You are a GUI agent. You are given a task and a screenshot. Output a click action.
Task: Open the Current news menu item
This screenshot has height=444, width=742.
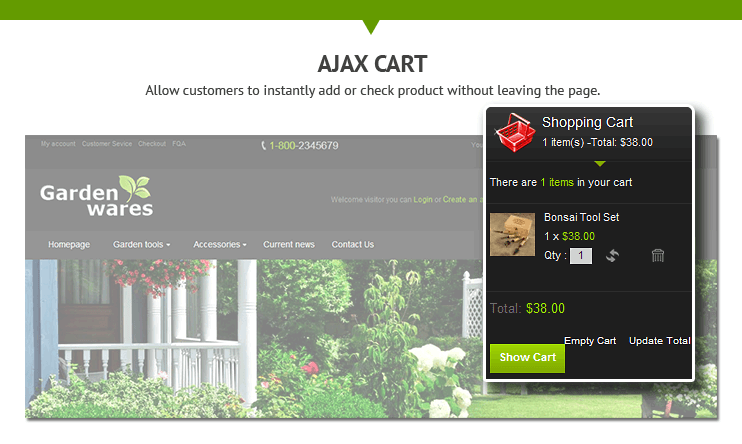pos(289,244)
